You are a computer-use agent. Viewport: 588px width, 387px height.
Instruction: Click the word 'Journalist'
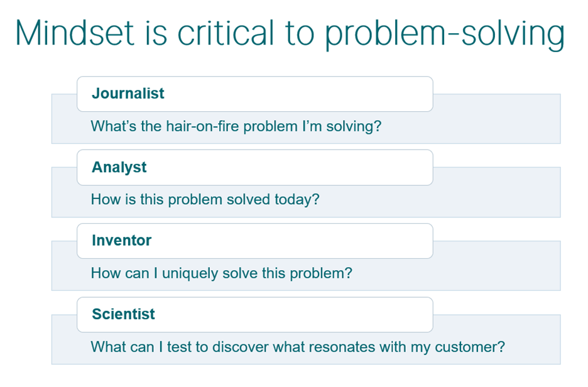(x=128, y=94)
